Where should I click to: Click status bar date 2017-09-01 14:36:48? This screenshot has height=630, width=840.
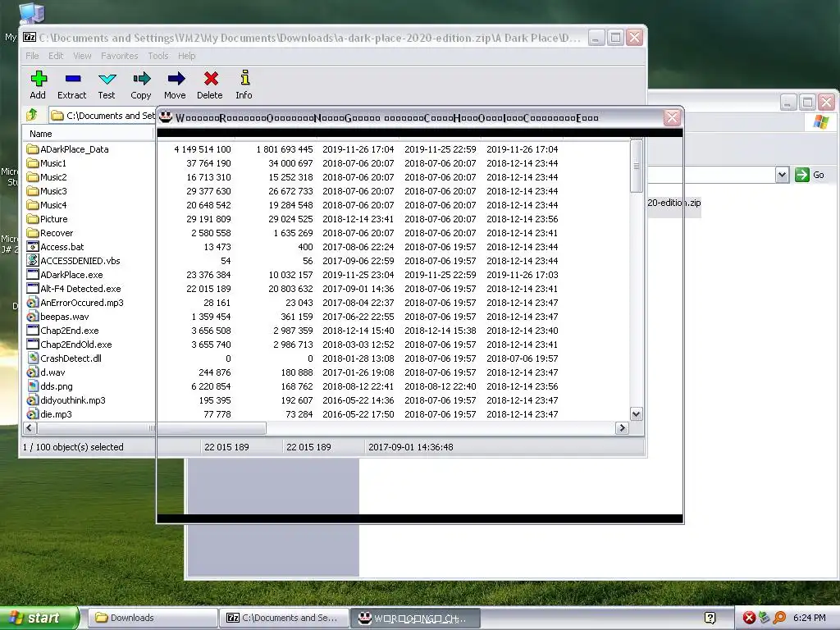[x=411, y=447]
